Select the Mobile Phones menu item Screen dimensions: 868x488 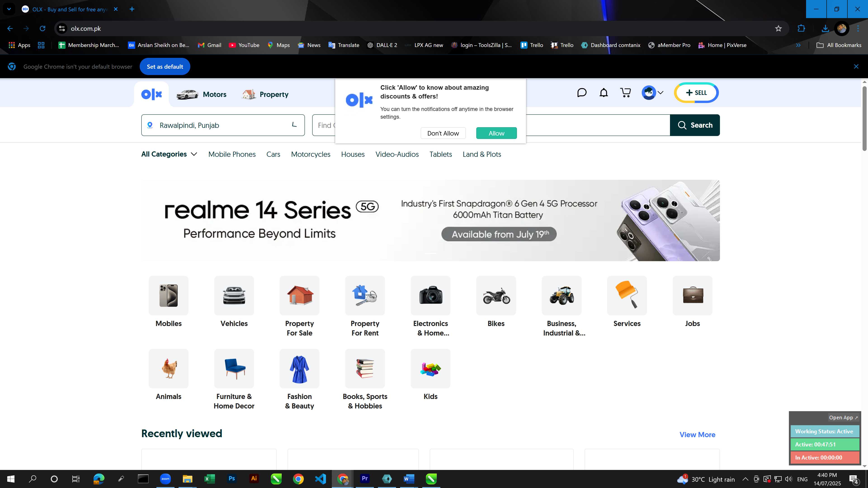coord(232,154)
